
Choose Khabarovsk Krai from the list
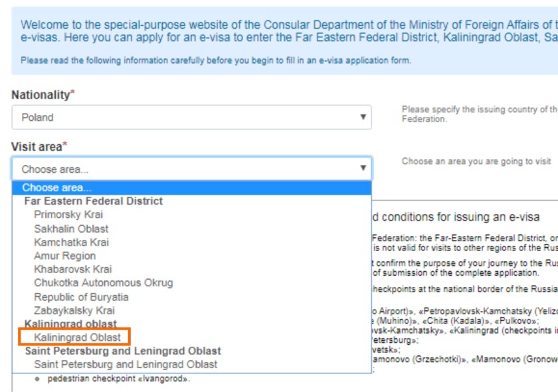tap(72, 270)
